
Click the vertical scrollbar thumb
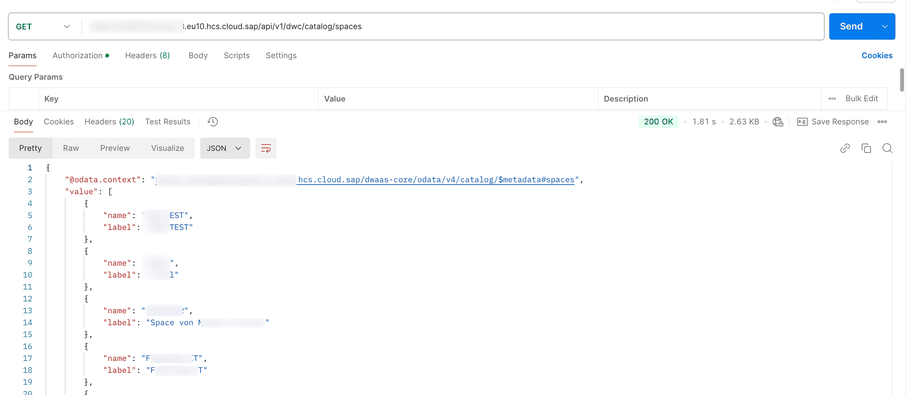[901, 79]
